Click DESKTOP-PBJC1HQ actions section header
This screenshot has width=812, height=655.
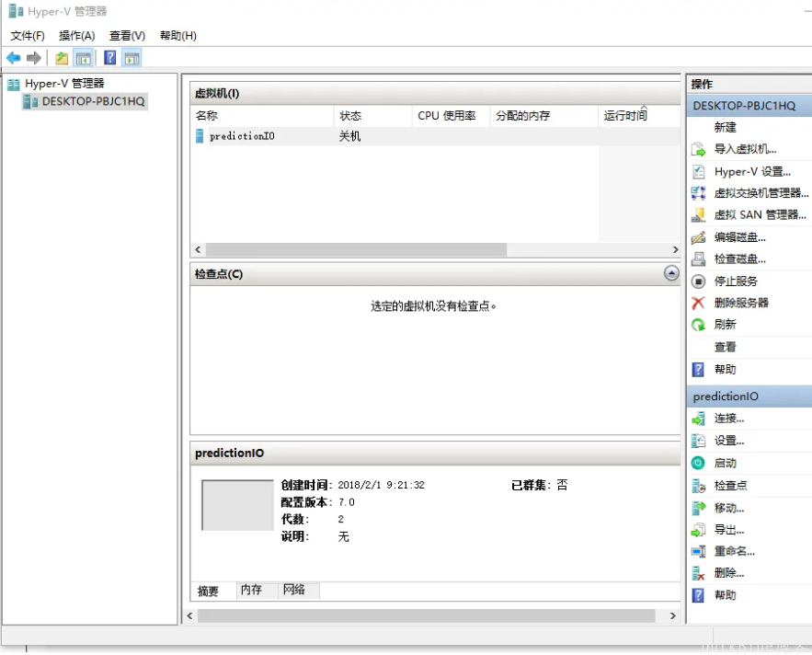(x=749, y=106)
